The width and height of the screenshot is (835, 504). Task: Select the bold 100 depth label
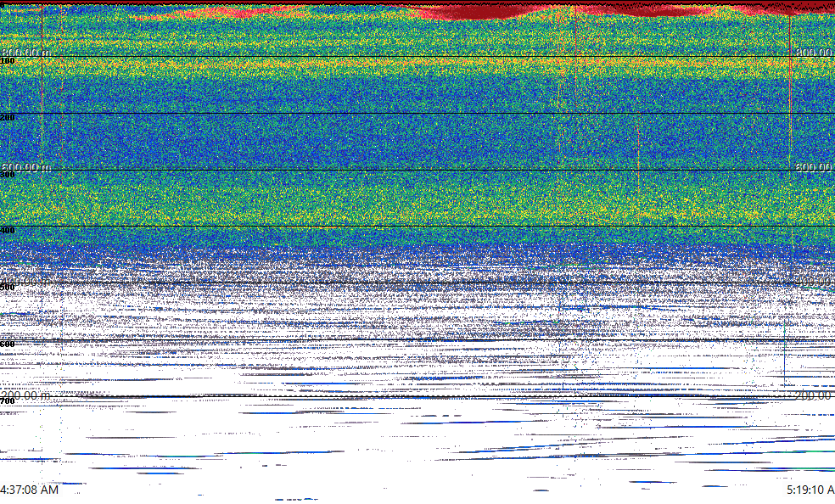click(8, 61)
